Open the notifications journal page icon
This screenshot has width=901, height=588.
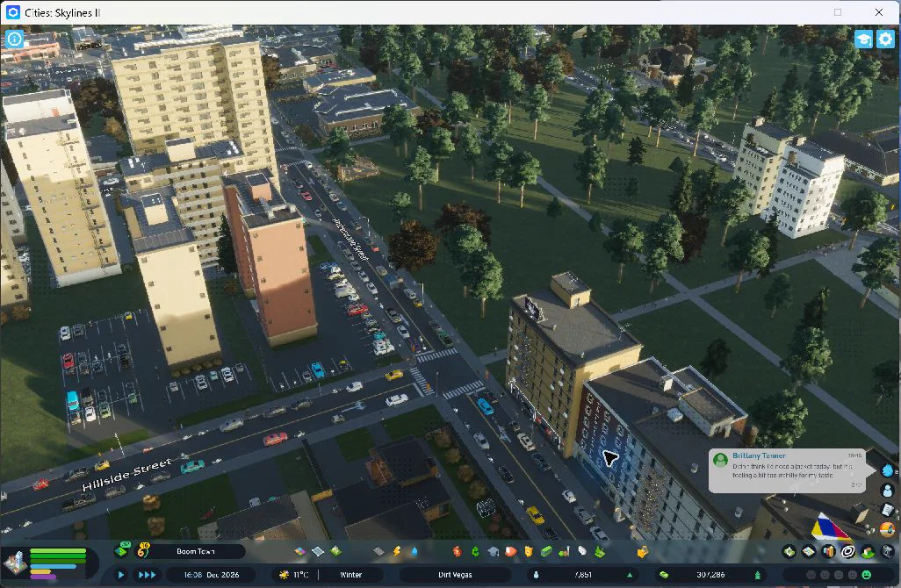(887, 509)
